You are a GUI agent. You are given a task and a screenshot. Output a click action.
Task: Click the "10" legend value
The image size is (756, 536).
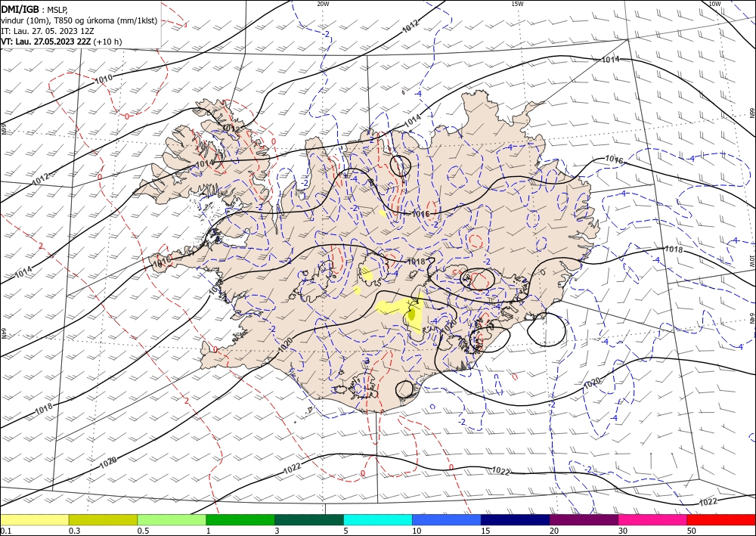point(417,531)
